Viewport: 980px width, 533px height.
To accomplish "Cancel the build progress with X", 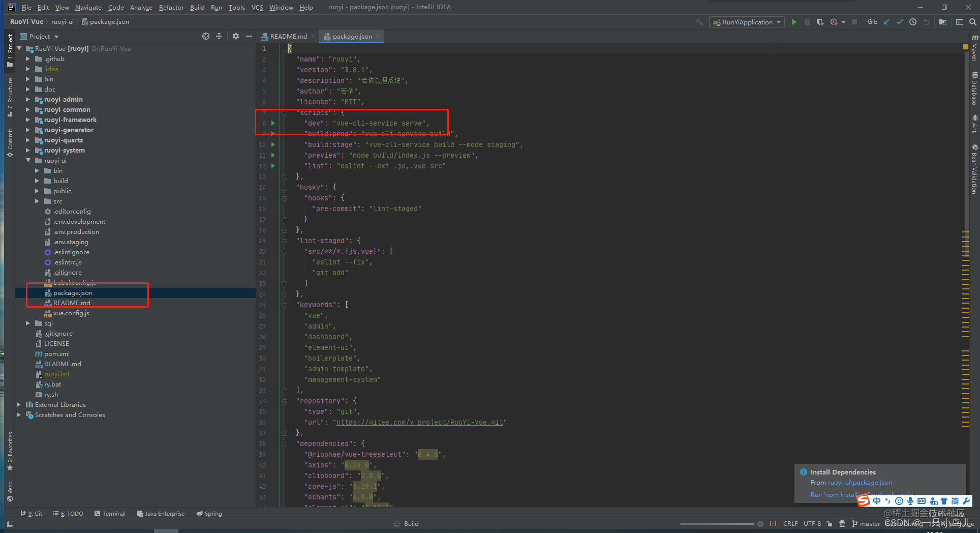I will 760,523.
